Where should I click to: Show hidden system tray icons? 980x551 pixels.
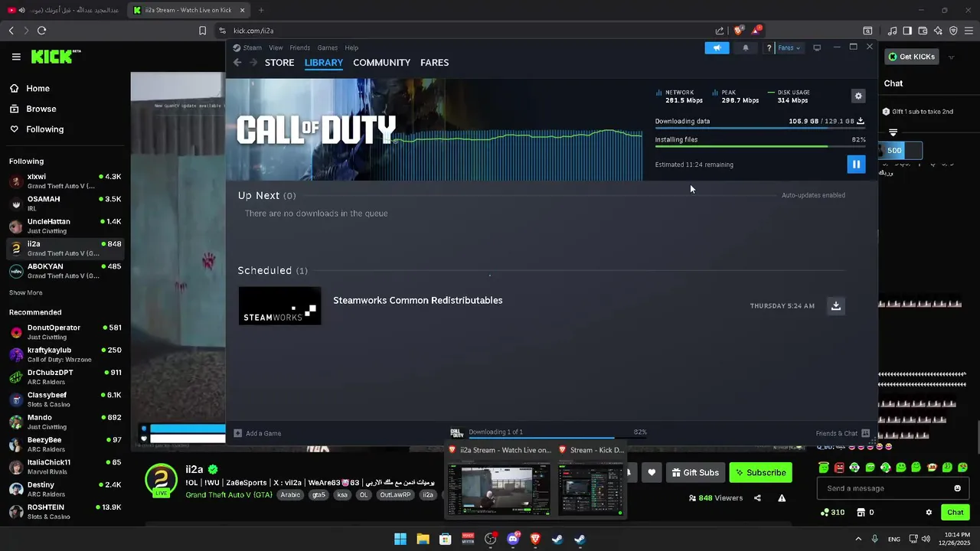(x=858, y=539)
